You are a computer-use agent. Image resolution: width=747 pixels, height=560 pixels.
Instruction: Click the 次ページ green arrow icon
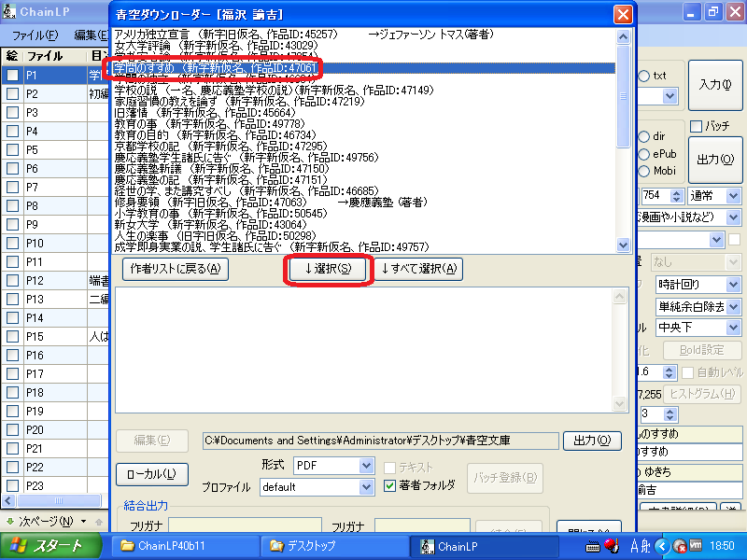pyautogui.click(x=9, y=521)
